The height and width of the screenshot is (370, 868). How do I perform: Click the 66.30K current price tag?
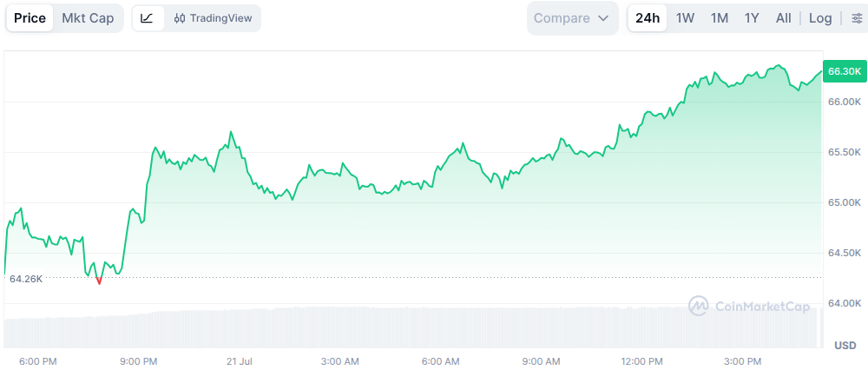844,71
